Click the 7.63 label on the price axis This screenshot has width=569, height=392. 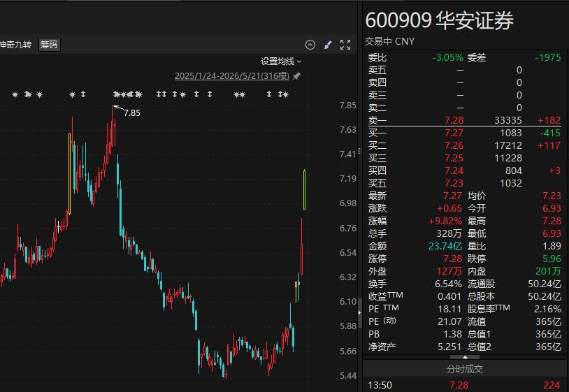(x=347, y=130)
